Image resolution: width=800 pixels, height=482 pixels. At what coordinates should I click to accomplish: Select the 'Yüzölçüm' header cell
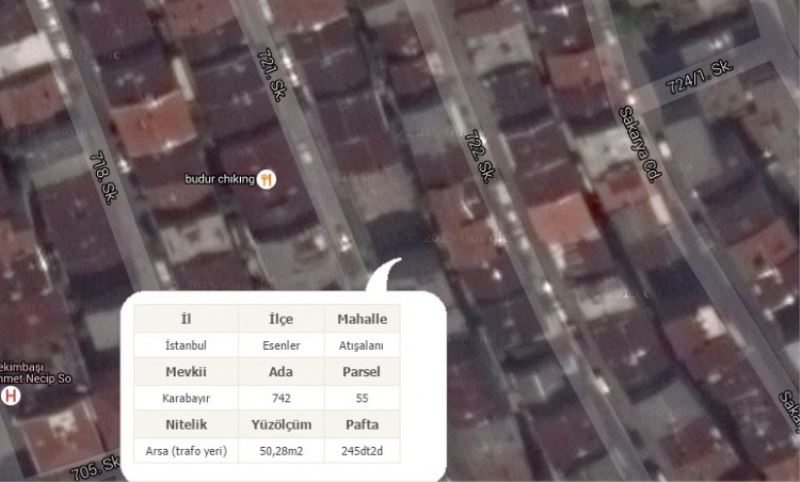pyautogui.click(x=281, y=424)
